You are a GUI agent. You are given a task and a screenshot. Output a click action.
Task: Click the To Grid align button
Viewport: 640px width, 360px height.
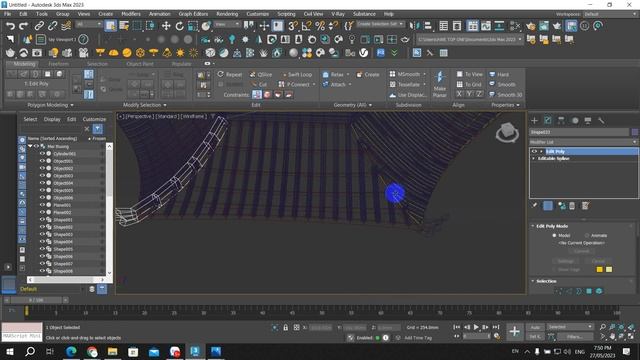coord(469,84)
